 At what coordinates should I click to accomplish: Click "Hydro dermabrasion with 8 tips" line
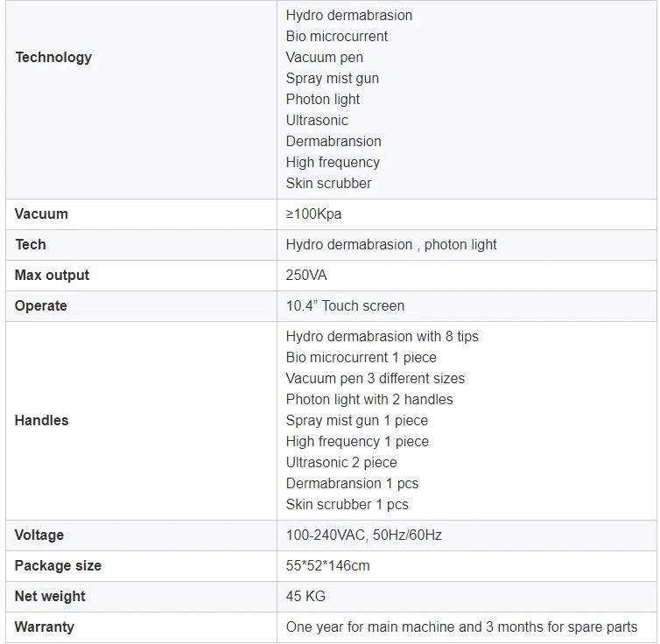382,337
